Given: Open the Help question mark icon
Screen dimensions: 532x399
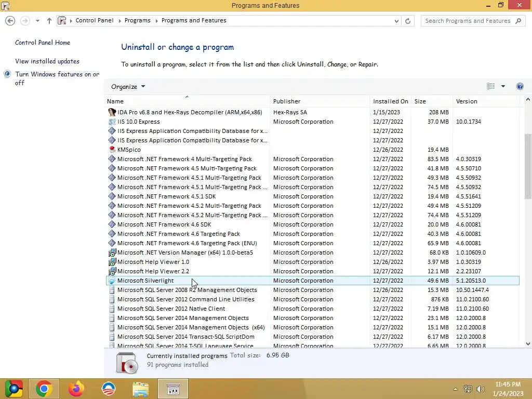Looking at the screenshot, I should [x=520, y=86].
